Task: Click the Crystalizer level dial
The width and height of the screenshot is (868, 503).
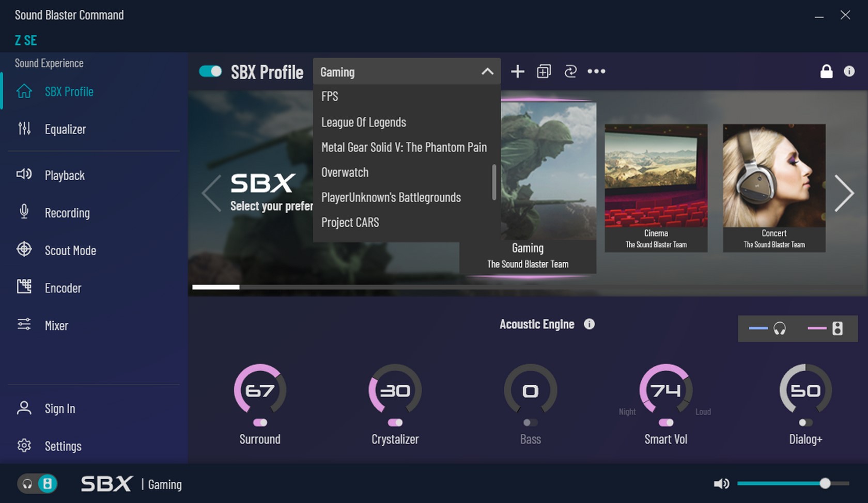Action: click(395, 389)
